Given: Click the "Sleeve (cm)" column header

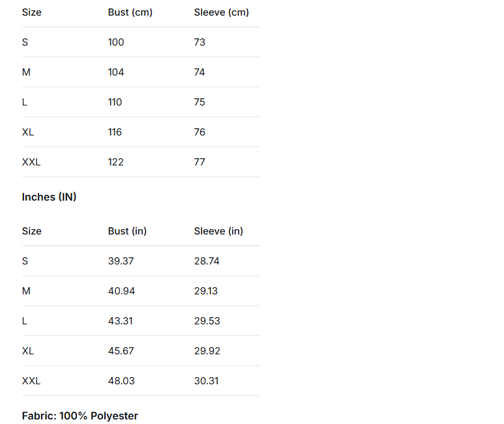Looking at the screenshot, I should 221,12.
